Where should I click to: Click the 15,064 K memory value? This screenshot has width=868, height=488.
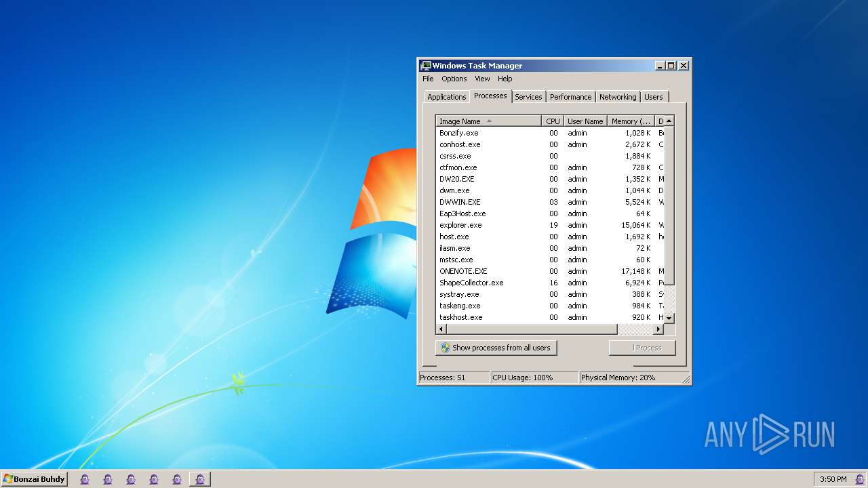(637, 225)
